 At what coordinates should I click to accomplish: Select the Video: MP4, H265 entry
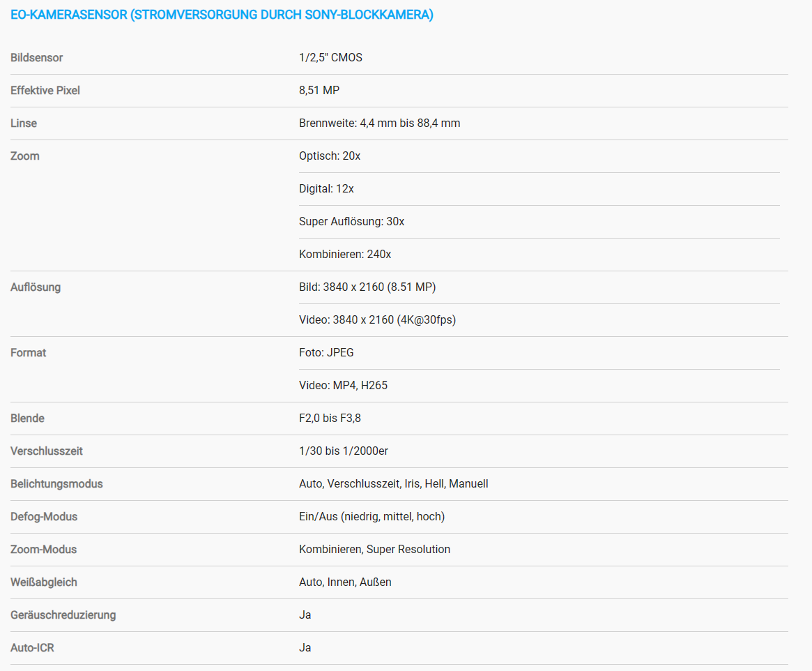pyautogui.click(x=343, y=386)
